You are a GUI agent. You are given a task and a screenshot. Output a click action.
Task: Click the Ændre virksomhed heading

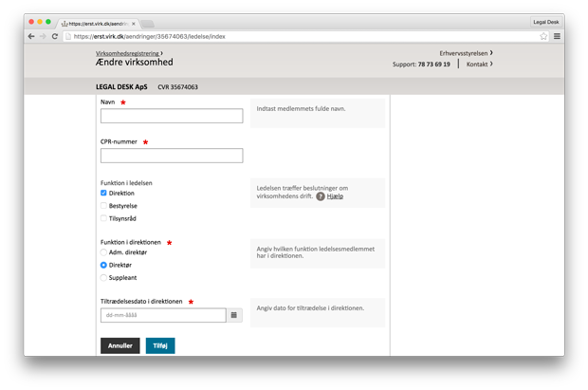pos(135,63)
